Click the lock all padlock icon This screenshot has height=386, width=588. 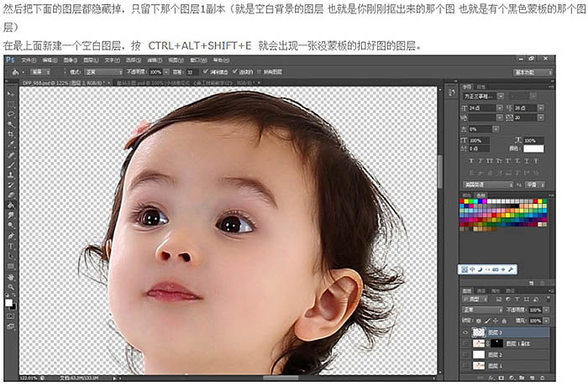504,321
